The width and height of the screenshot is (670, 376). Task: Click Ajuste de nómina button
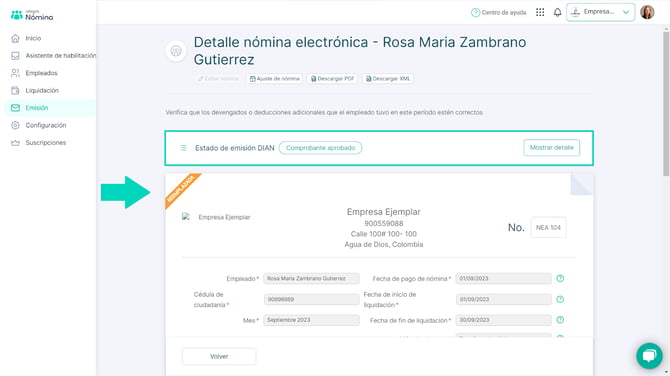coord(274,79)
